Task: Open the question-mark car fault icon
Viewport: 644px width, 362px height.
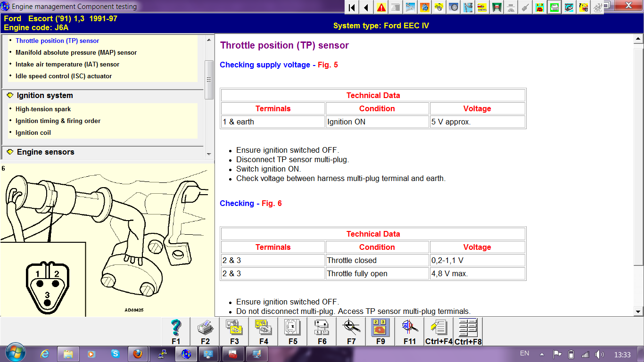Action: (584, 7)
